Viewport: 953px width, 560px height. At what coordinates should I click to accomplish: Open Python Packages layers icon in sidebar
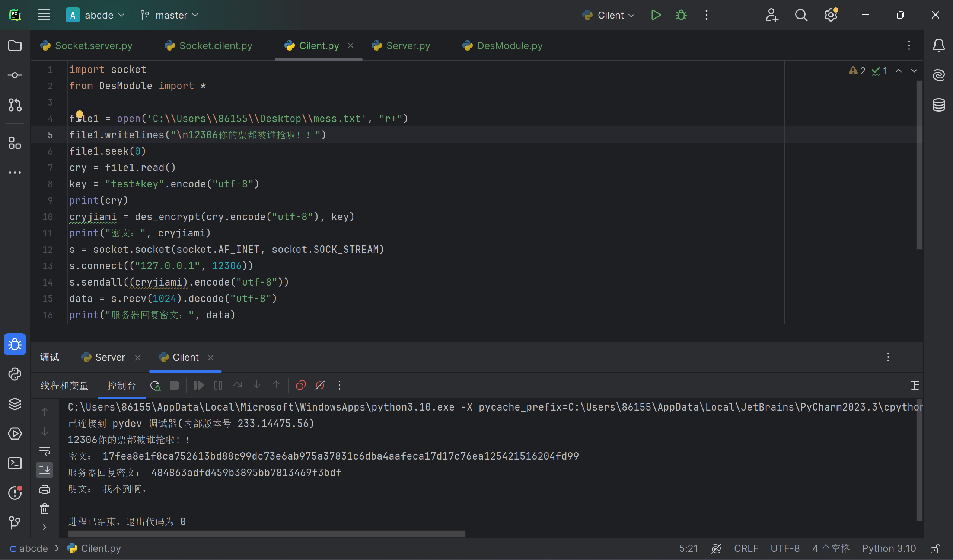coord(15,404)
